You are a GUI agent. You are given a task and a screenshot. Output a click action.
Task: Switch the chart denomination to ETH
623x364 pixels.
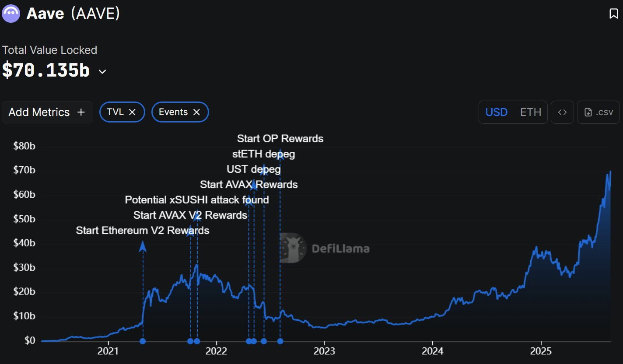tap(531, 112)
